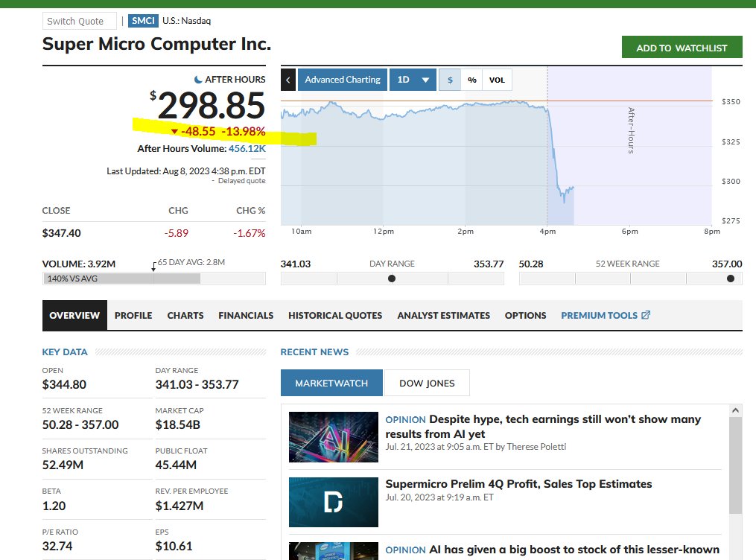The width and height of the screenshot is (756, 560).
Task: Click the 52.49M shares outstanding value
Action: pyautogui.click(x=63, y=465)
